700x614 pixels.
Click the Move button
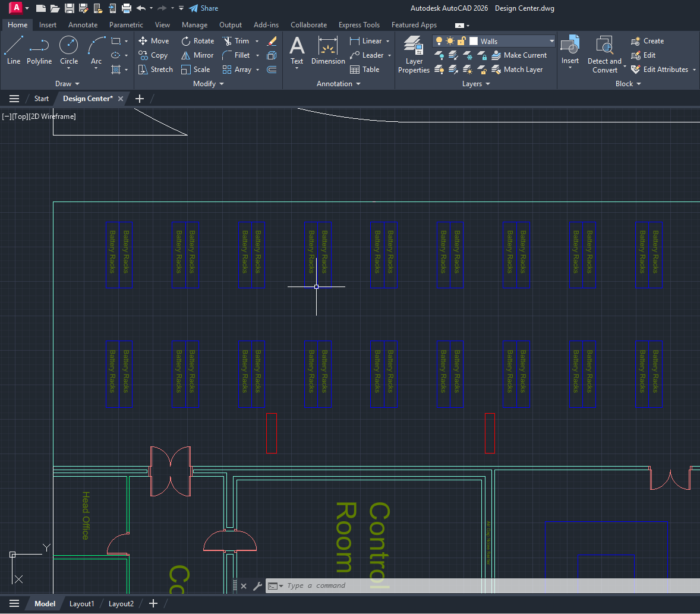coord(153,41)
